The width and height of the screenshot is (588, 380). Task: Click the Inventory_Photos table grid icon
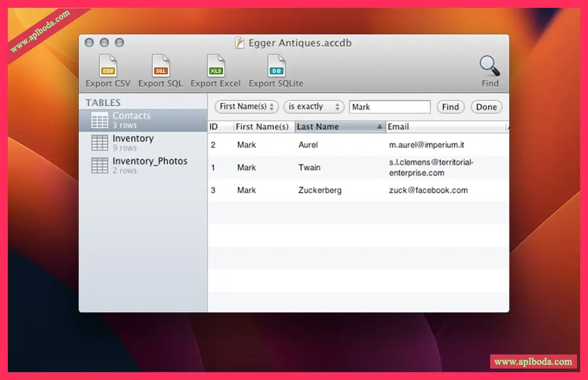tap(100, 166)
